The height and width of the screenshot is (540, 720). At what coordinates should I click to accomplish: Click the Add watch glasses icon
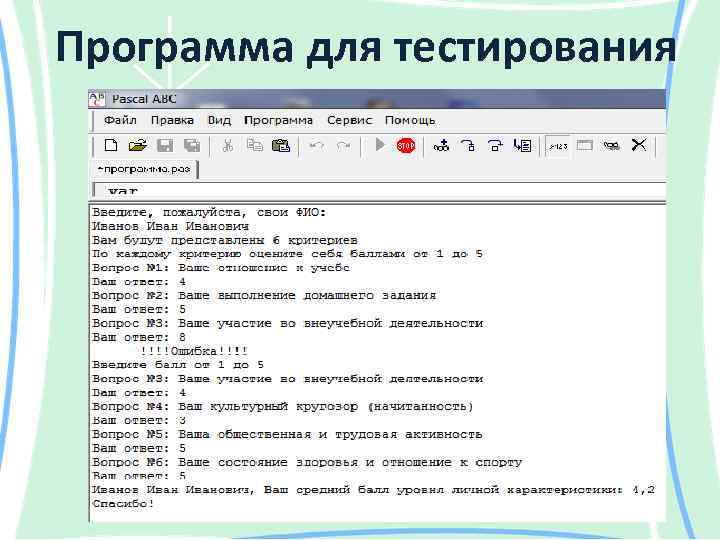pyautogui.click(x=441, y=146)
